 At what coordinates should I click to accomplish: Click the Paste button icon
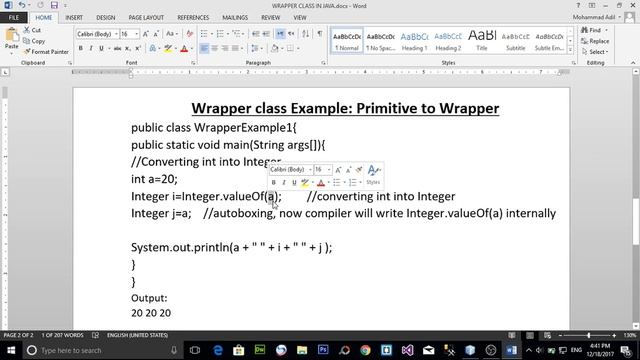point(11,35)
